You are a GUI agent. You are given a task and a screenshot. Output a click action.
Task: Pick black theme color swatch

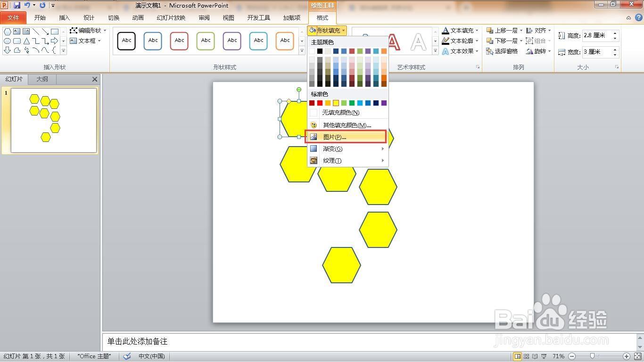[320, 51]
